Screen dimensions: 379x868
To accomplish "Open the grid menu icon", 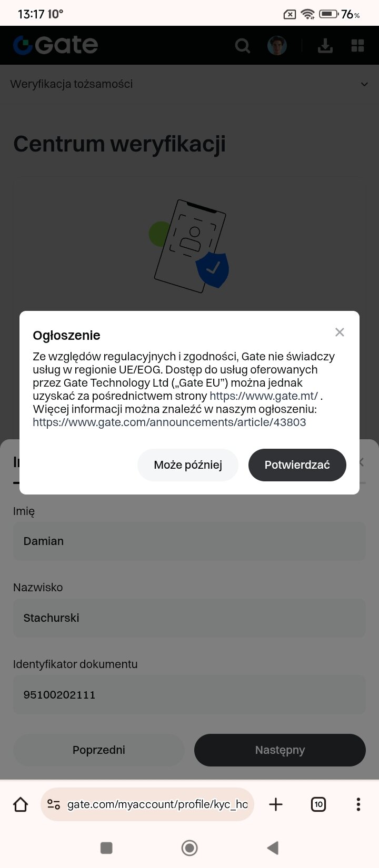I will click(x=358, y=46).
